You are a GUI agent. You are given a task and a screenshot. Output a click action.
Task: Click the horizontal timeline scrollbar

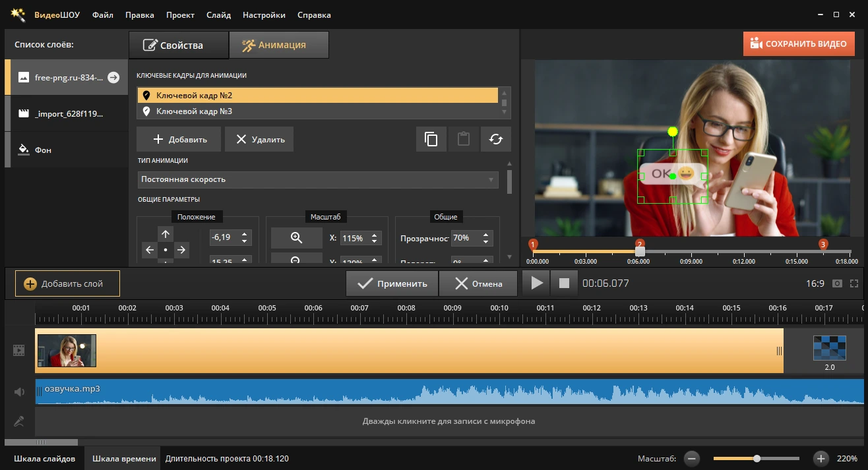41,442
